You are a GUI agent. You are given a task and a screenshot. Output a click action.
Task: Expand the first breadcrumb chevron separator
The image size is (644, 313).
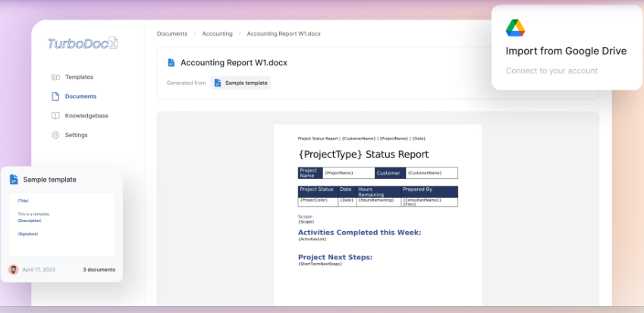pyautogui.click(x=194, y=34)
